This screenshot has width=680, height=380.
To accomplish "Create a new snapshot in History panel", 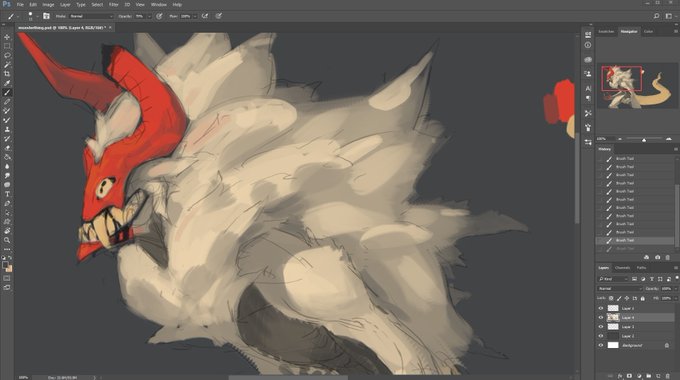I will pos(657,257).
